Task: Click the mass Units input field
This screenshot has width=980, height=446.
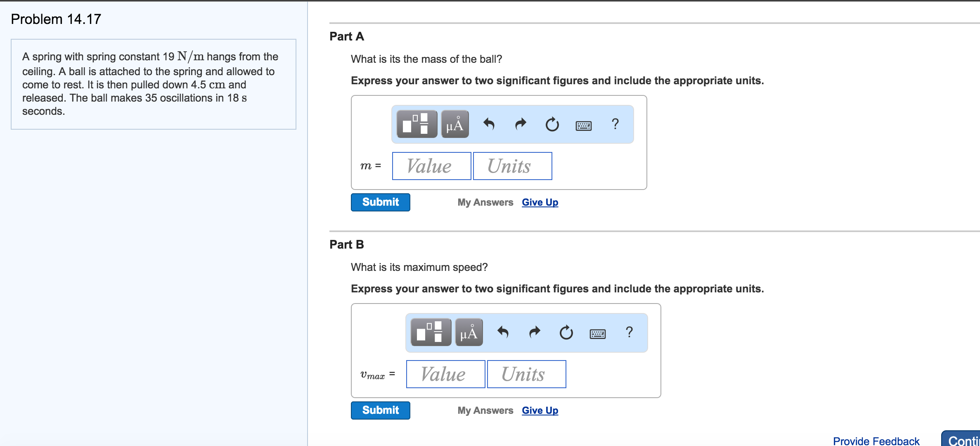Action: (512, 166)
